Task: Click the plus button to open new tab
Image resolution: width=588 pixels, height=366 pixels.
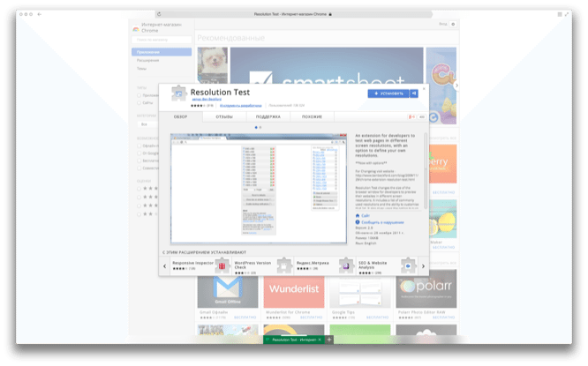Action: 329,340
